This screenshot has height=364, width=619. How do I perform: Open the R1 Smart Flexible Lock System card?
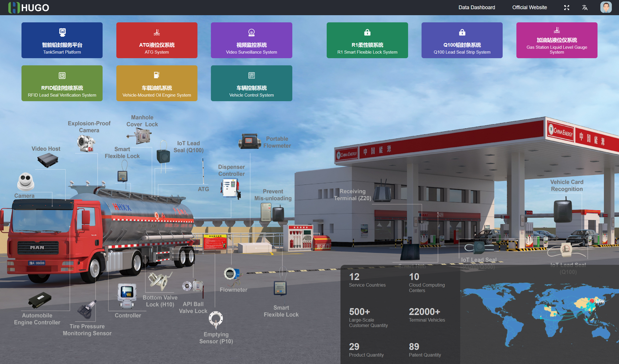click(367, 40)
